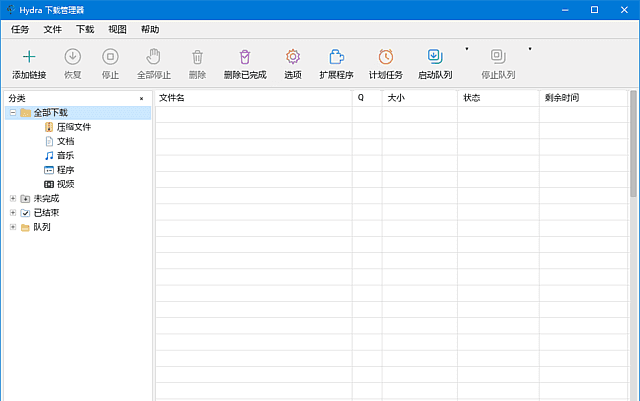Open the 下载 menu
The height and width of the screenshot is (401, 640).
point(85,29)
